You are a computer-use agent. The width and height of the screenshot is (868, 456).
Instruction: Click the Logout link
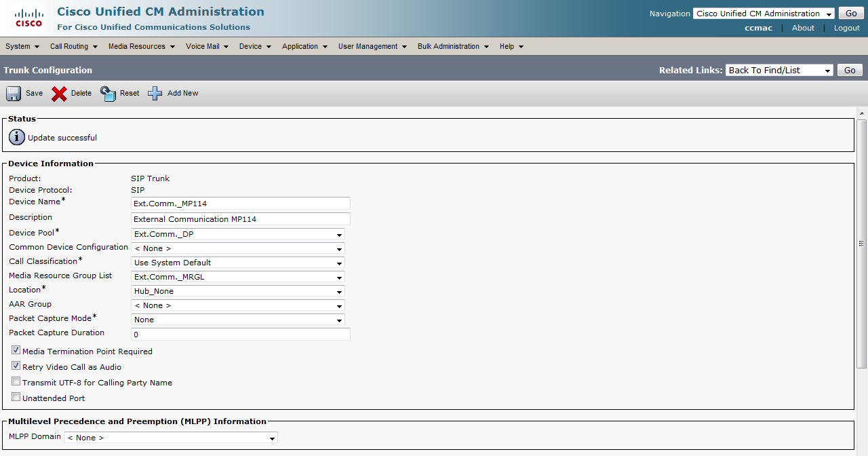846,28
